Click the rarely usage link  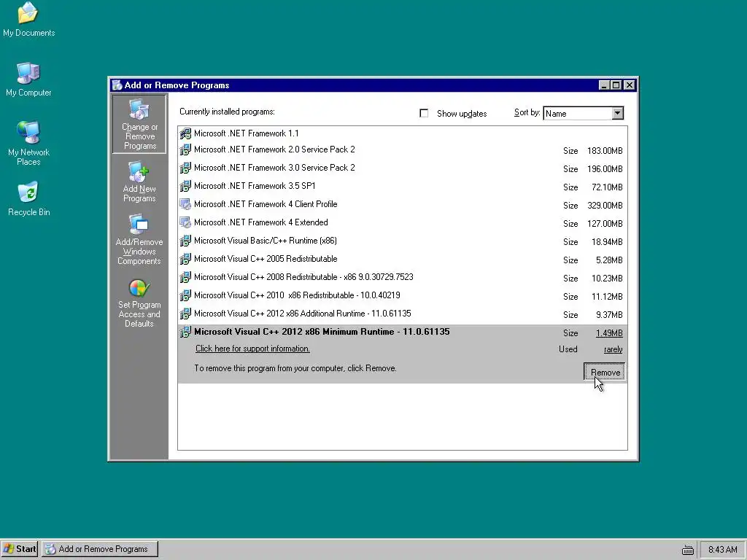613,349
